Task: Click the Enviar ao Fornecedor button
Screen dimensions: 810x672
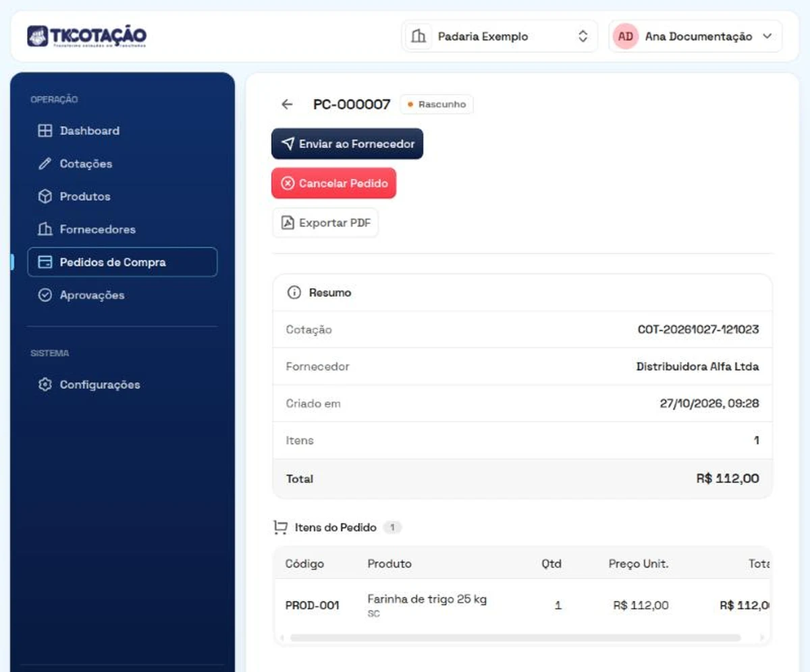Action: tap(347, 144)
